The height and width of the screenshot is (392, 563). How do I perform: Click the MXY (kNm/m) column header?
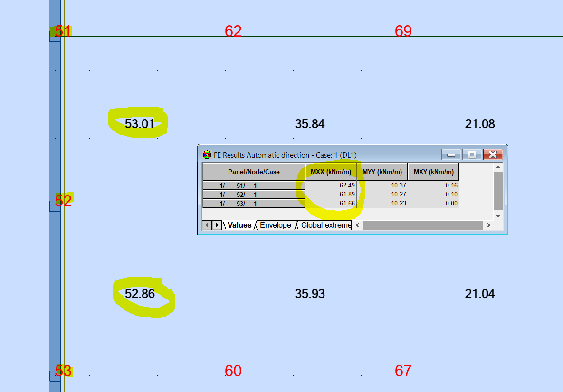pyautogui.click(x=433, y=171)
